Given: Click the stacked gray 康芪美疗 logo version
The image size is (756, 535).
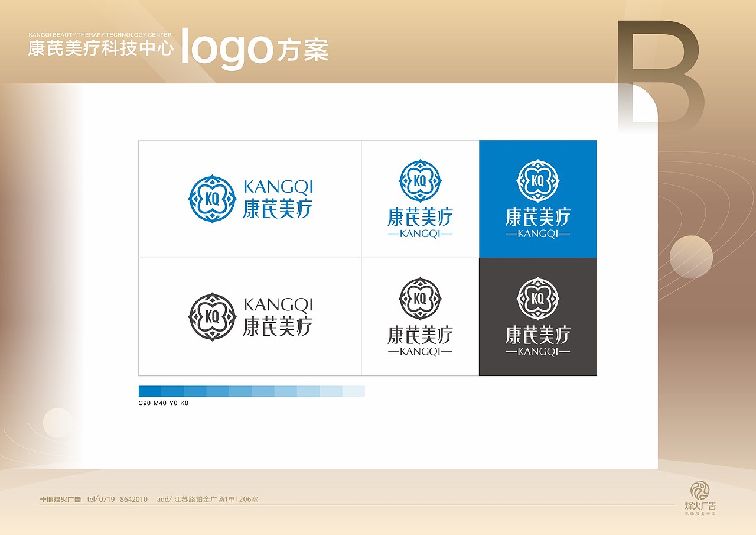Looking at the screenshot, I should coord(419,315).
